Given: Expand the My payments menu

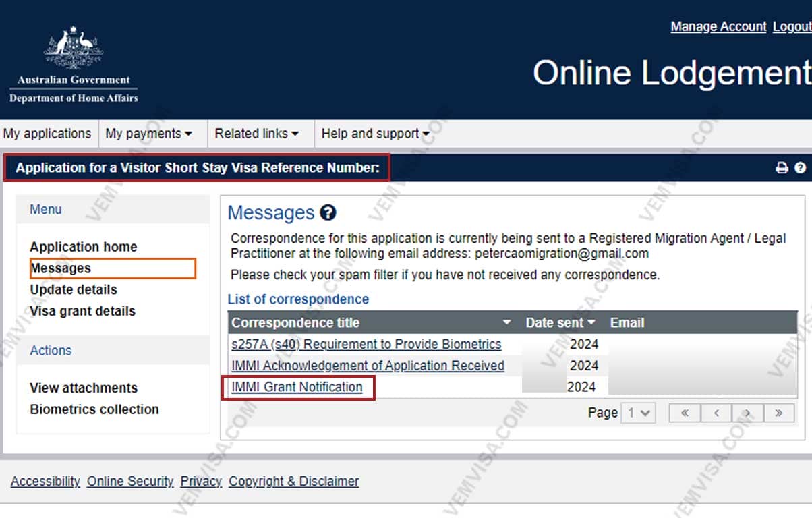Looking at the screenshot, I should (x=148, y=134).
